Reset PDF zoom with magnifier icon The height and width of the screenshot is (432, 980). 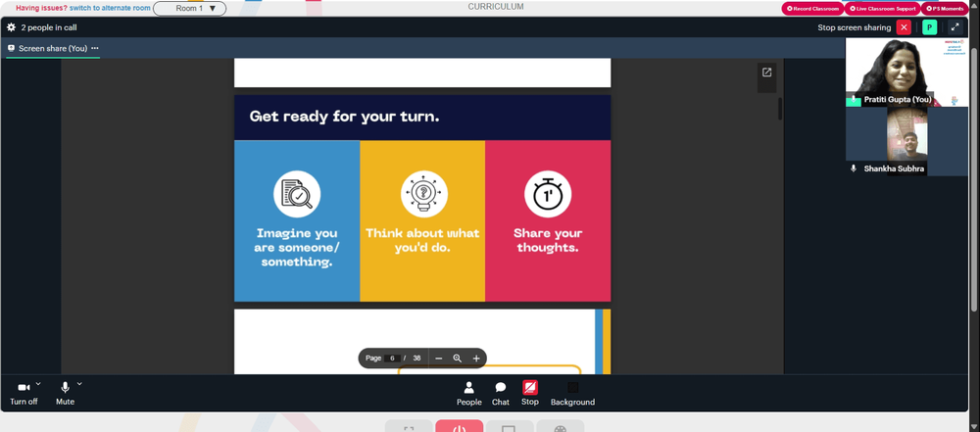(x=458, y=359)
